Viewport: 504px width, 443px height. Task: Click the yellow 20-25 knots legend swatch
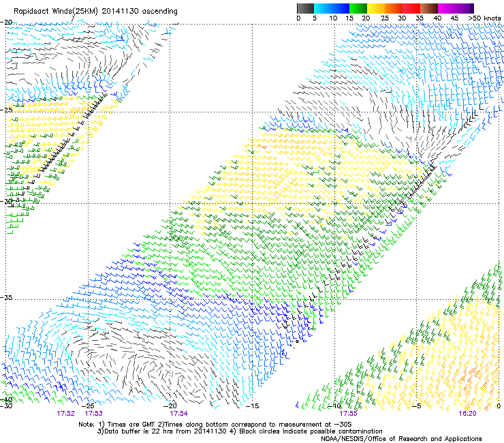click(376, 8)
